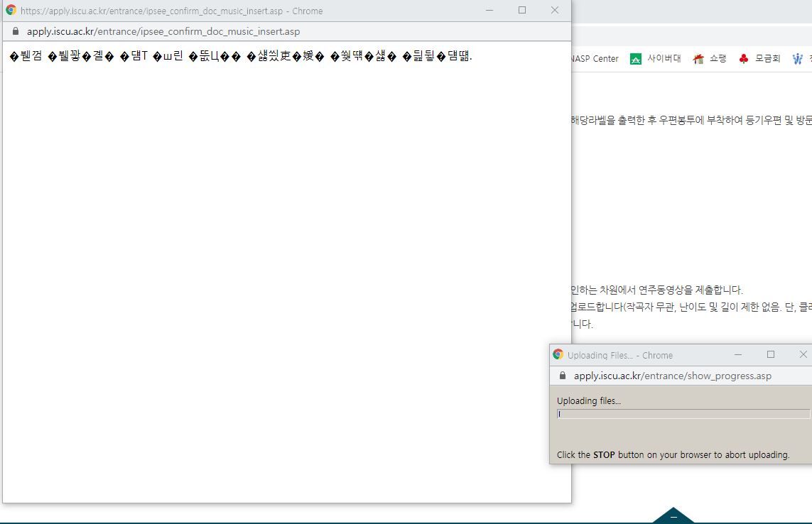Click the 사이버대 bookmark label
This screenshot has height=524, width=812.
pos(664,59)
